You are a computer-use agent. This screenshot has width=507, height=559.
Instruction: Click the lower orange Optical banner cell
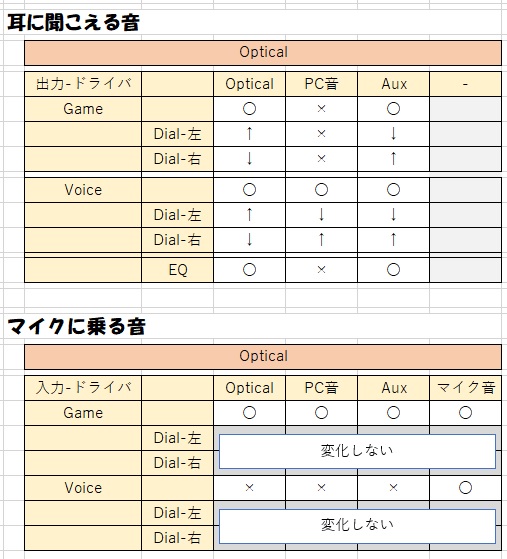click(263, 357)
